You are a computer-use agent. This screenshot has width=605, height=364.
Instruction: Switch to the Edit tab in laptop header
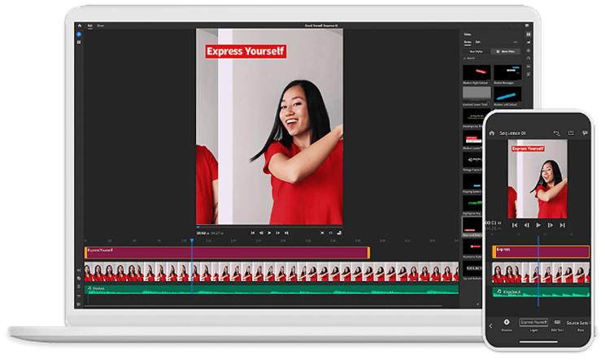point(90,25)
